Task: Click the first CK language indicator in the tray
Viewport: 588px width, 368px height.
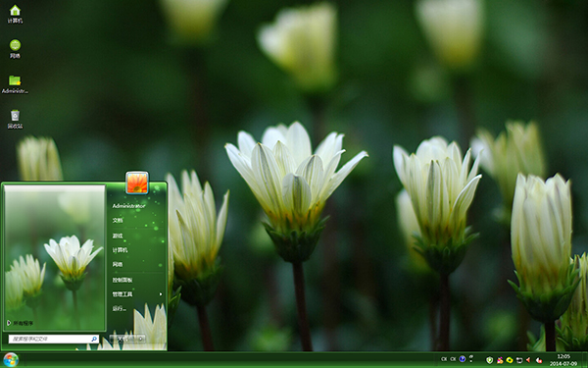Action: click(444, 359)
